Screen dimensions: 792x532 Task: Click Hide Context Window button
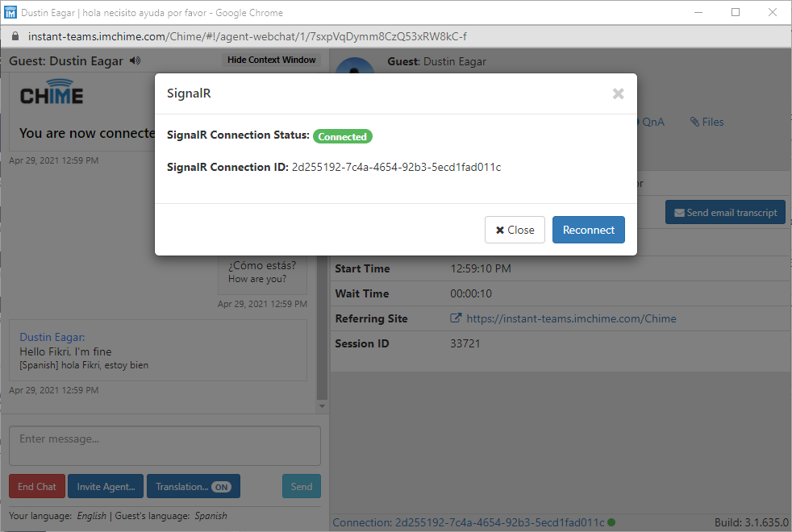click(x=271, y=60)
